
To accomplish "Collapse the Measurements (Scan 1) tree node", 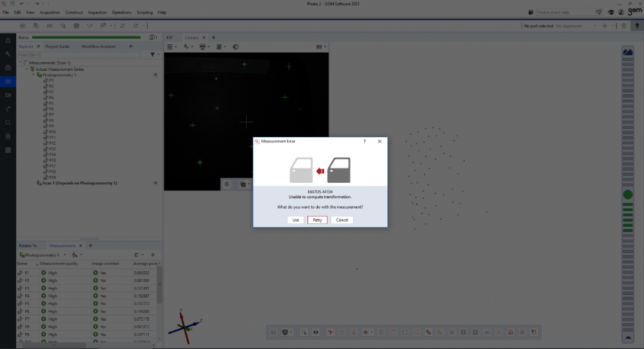I will point(20,62).
